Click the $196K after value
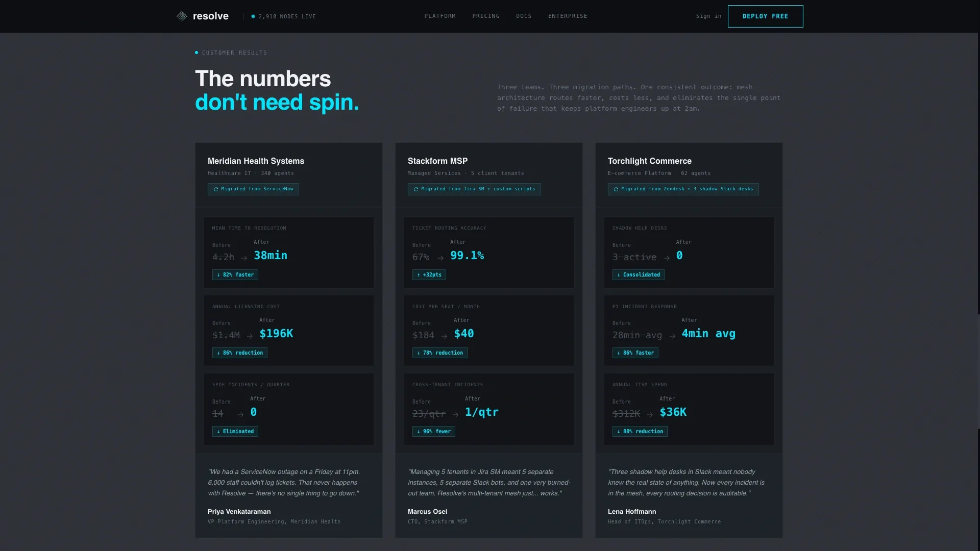Image resolution: width=980 pixels, height=551 pixels. [276, 334]
